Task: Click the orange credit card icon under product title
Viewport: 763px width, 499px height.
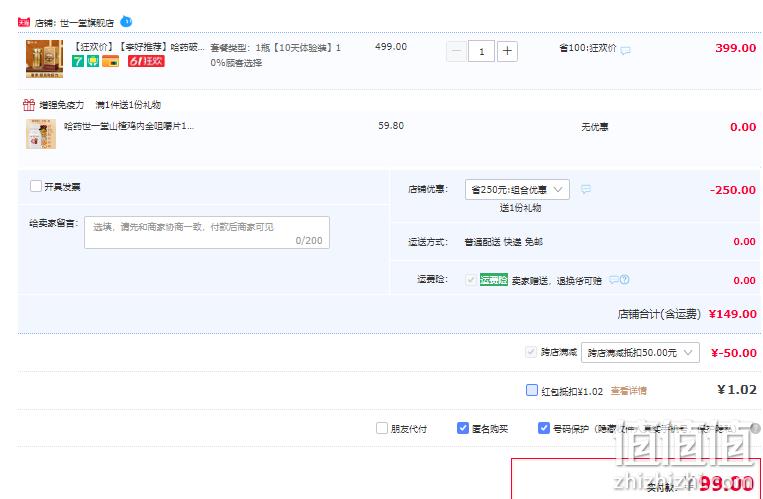Action: [110, 61]
